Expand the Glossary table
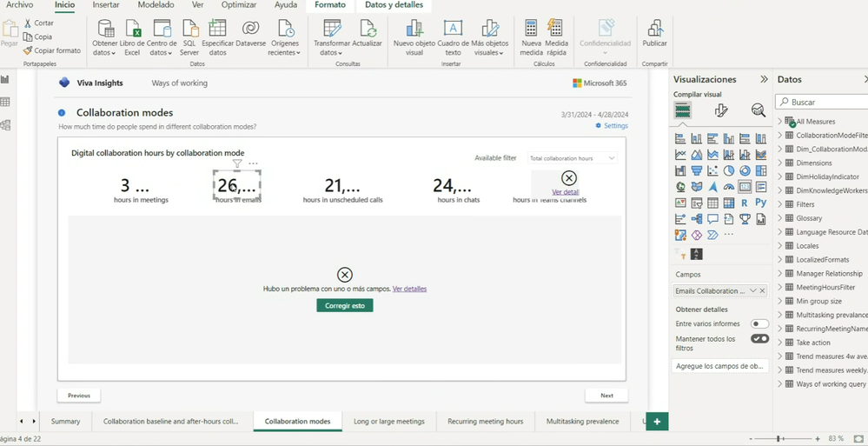The width and height of the screenshot is (868, 446). [780, 218]
